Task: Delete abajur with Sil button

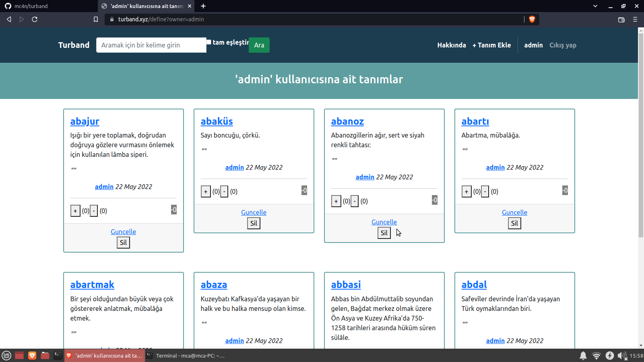Action: (x=123, y=243)
